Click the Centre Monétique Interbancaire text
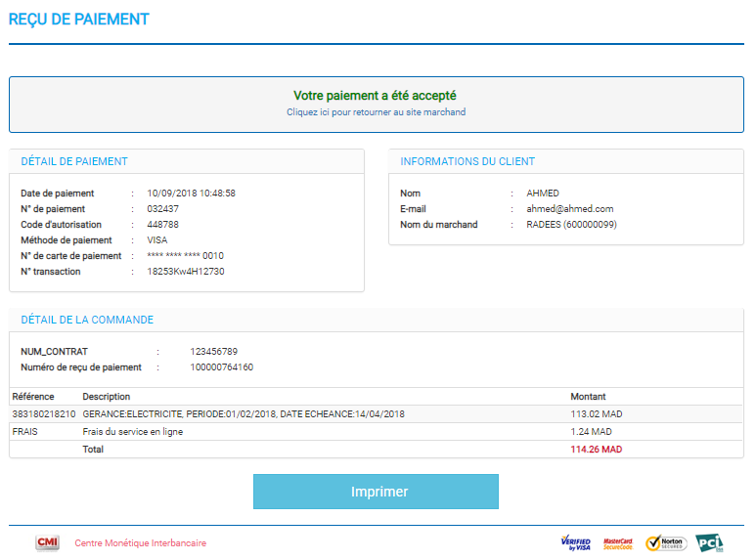 click(141, 543)
